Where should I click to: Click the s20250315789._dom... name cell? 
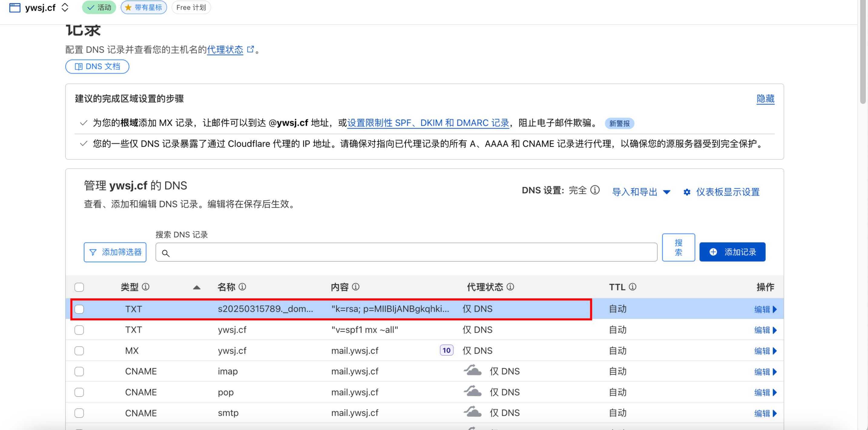tap(265, 309)
